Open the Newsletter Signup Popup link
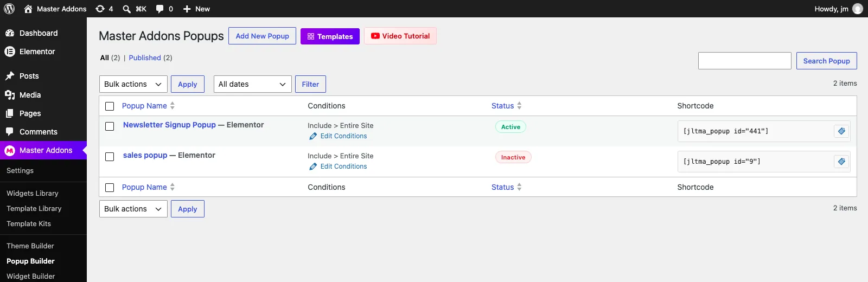The width and height of the screenshot is (868, 282). pyautogui.click(x=169, y=125)
